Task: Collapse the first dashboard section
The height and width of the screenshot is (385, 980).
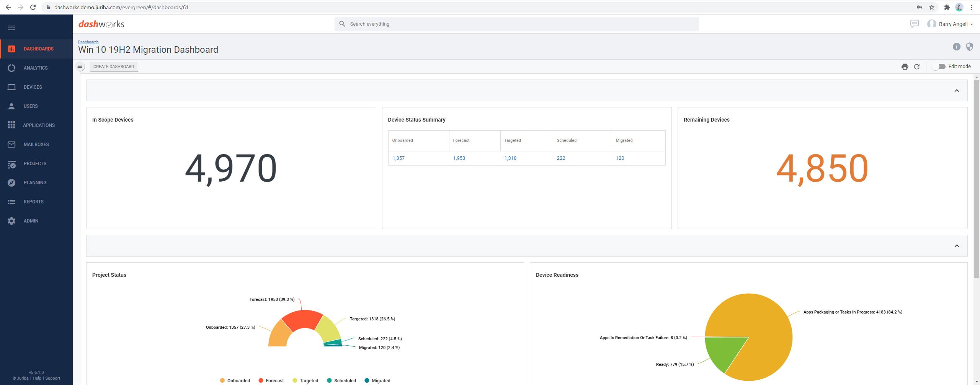Action: [957, 91]
